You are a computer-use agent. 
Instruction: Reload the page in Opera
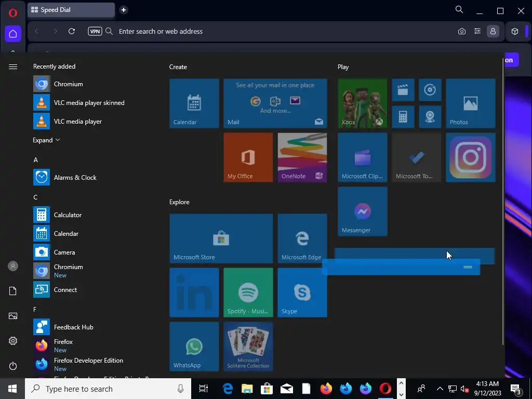coord(72,31)
